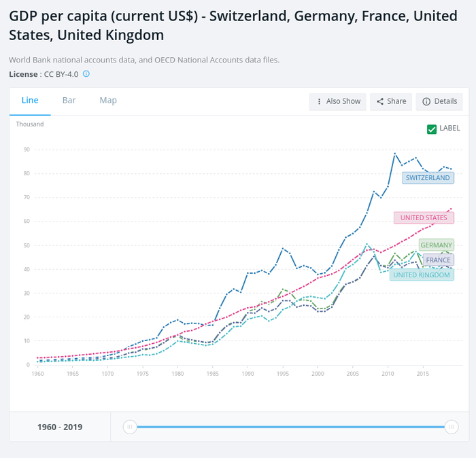
Task: Click the left year-range slider handle
Action: tap(130, 427)
